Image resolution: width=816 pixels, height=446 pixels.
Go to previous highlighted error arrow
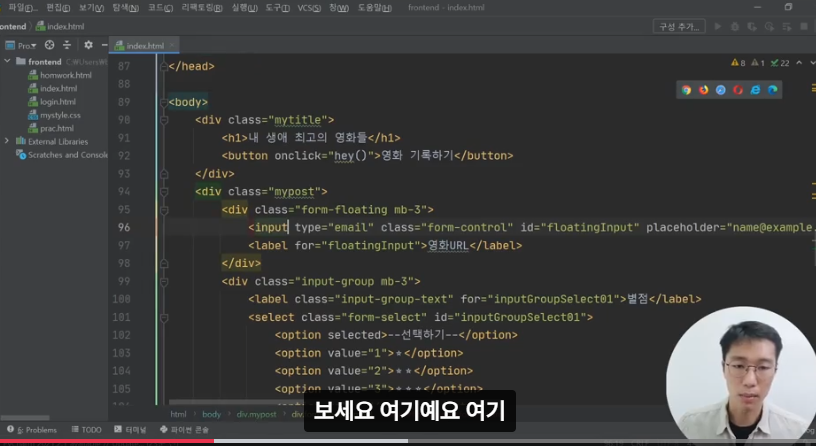pos(799,63)
